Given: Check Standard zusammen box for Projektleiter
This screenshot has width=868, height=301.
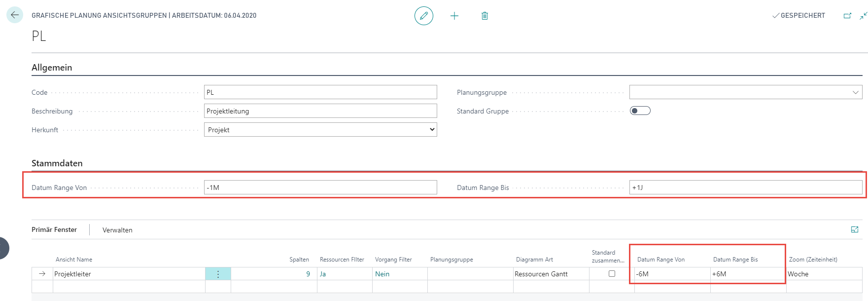Looking at the screenshot, I should [x=612, y=273].
